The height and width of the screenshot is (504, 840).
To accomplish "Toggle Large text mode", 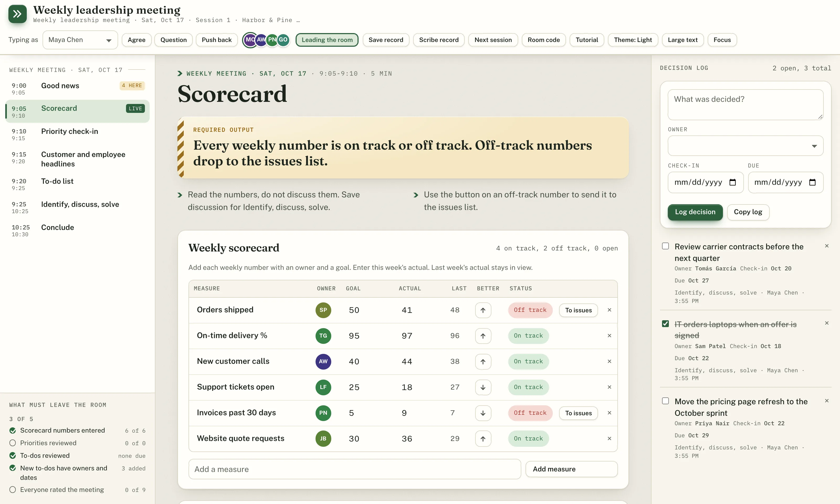I will coord(682,40).
